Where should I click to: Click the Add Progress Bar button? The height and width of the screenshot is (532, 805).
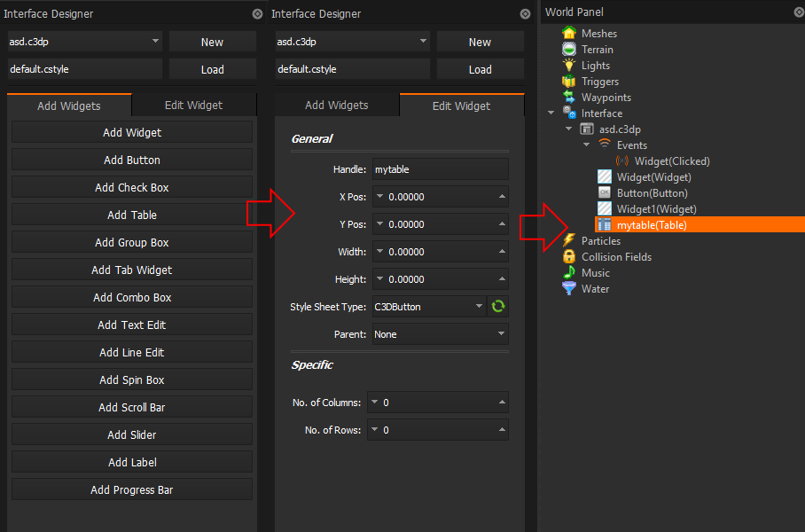pyautogui.click(x=132, y=489)
